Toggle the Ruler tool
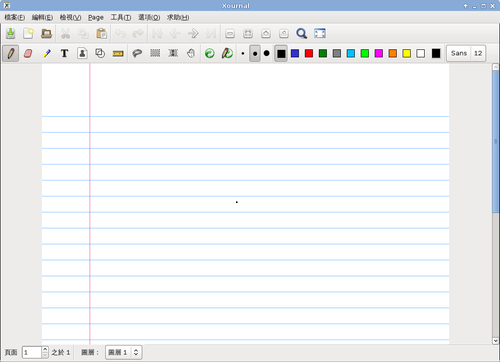500x362 pixels. pos(118,54)
